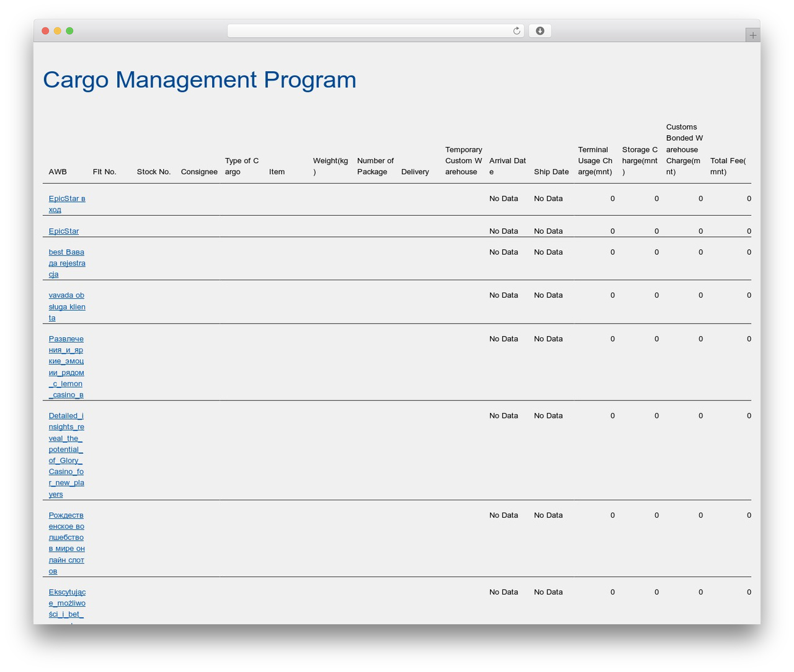Viewport: 794px width, 672px height.
Task: Click the Temporary Custom Warehouse column header
Action: (463, 161)
